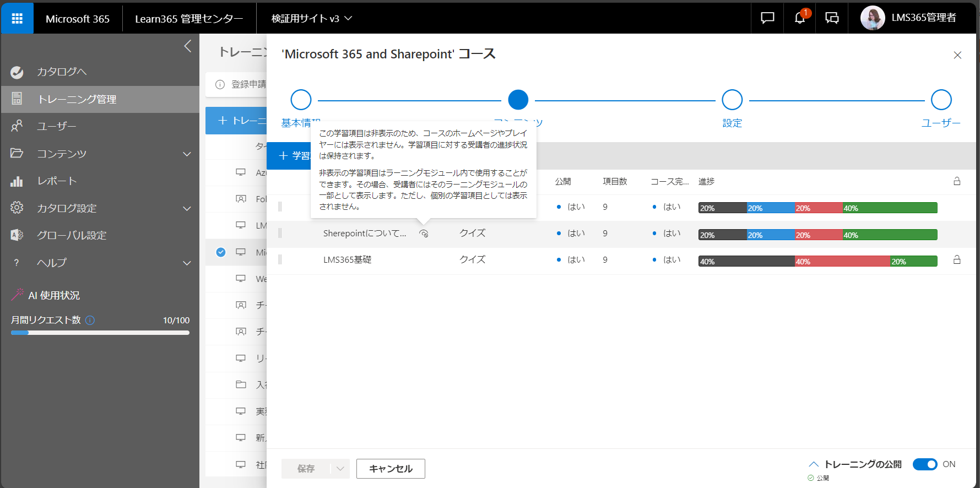The width and height of the screenshot is (980, 488).
Task: Click the ユーザー people icon in sidebar
Action: click(x=17, y=126)
